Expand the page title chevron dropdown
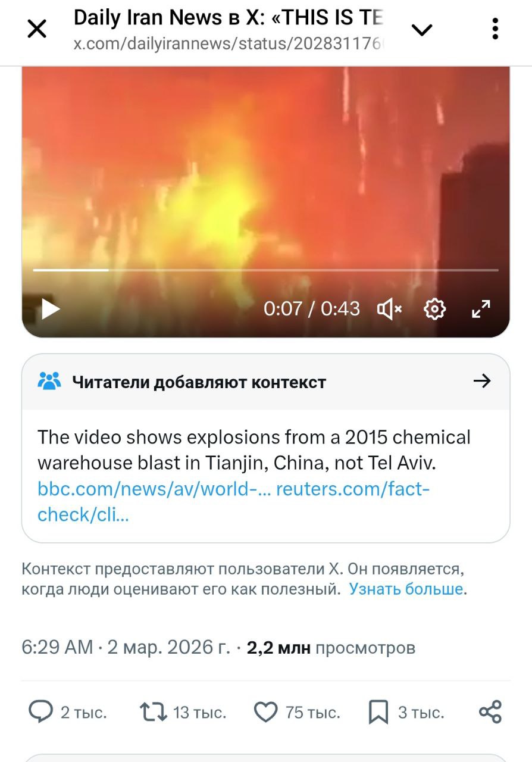The image size is (532, 762). [x=422, y=30]
